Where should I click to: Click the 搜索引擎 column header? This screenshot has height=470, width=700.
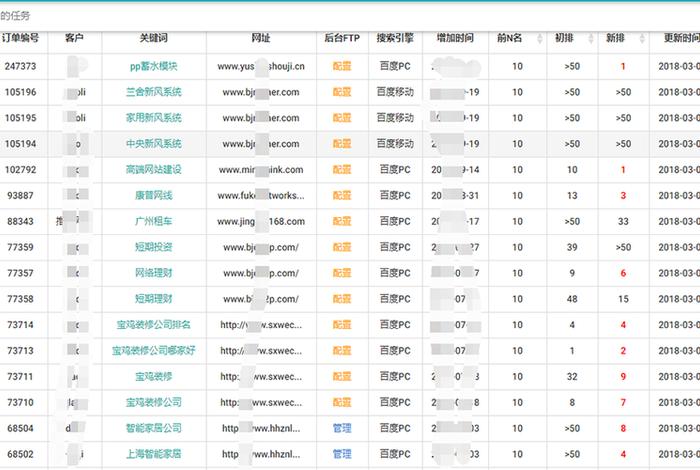click(x=395, y=38)
